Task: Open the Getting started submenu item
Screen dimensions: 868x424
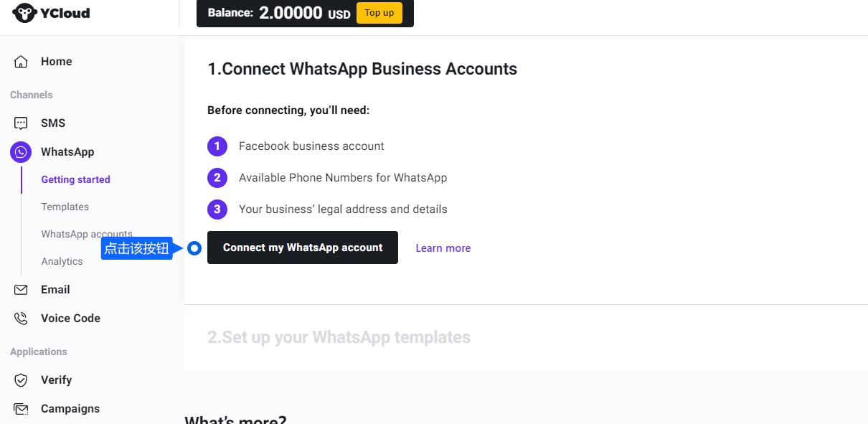Action: pyautogui.click(x=75, y=179)
